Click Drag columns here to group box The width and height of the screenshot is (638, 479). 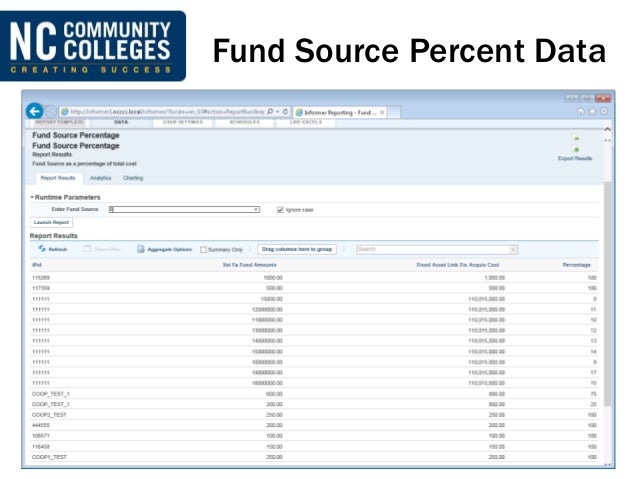(x=297, y=249)
